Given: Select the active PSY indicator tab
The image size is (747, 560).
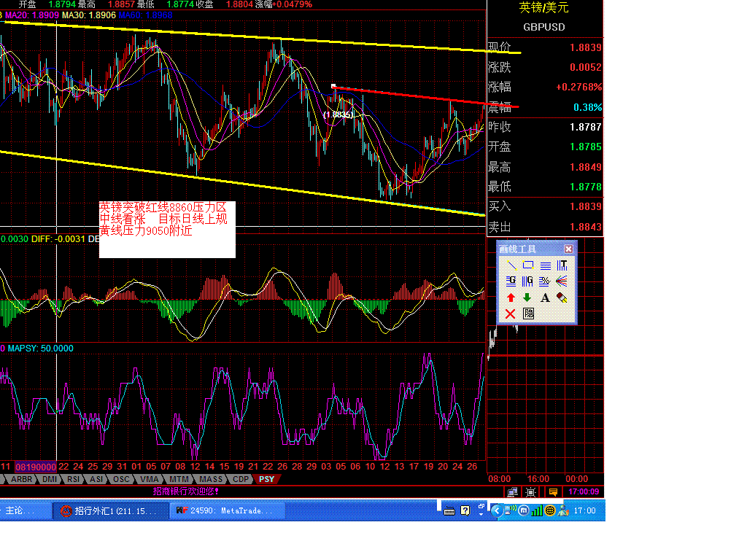Looking at the screenshot, I should (267, 479).
